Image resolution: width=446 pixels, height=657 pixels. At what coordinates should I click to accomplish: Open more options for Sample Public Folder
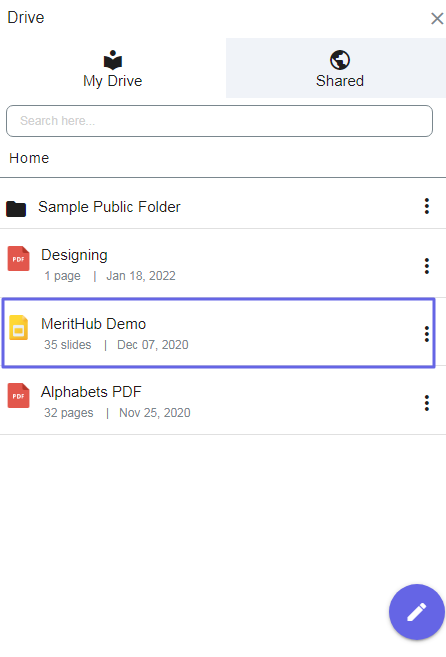coord(427,206)
